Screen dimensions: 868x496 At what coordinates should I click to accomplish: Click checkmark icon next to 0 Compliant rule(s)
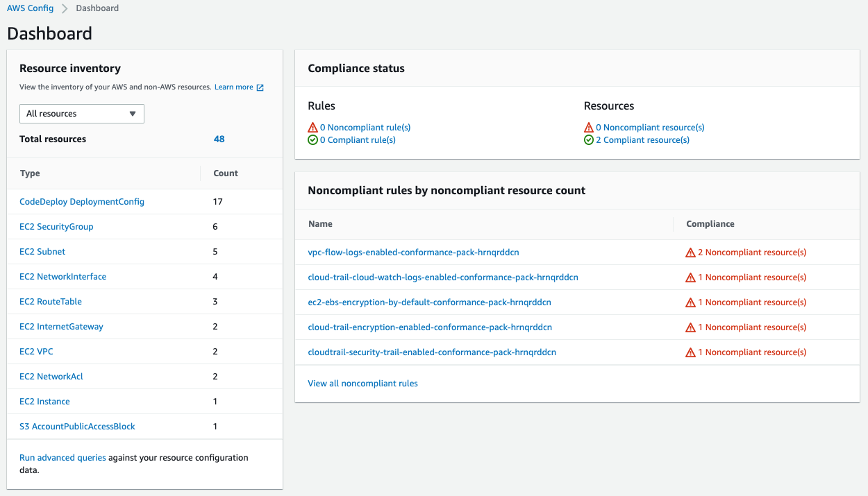(x=312, y=140)
